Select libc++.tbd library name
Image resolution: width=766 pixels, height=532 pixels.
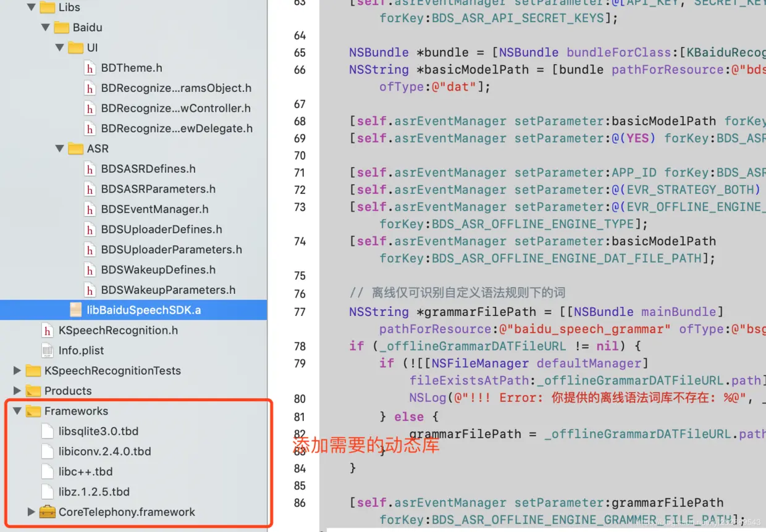86,472
